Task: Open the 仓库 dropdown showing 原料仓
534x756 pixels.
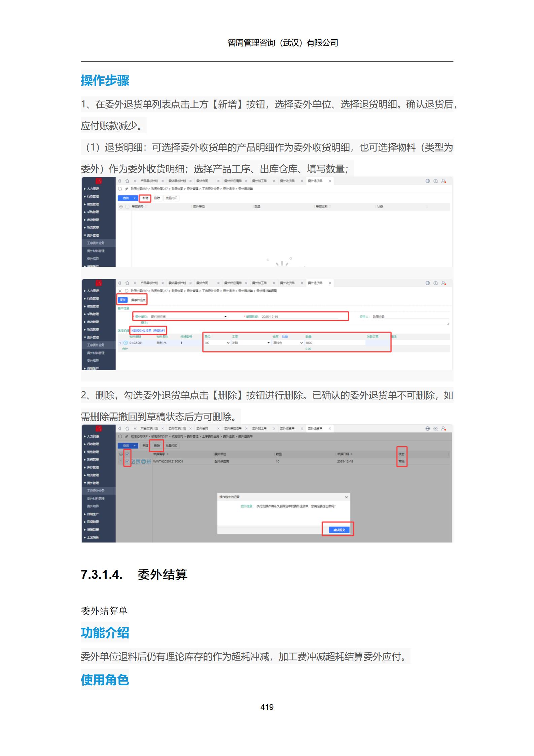Action: tap(301, 343)
